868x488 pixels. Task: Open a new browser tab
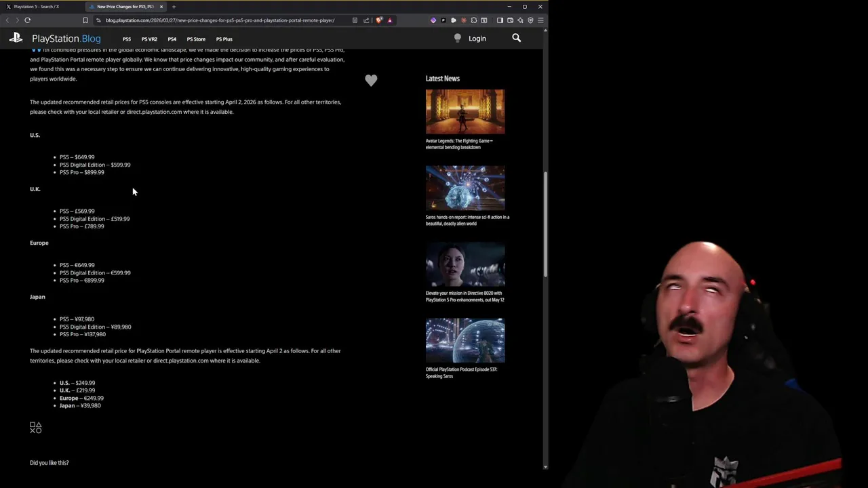click(174, 7)
